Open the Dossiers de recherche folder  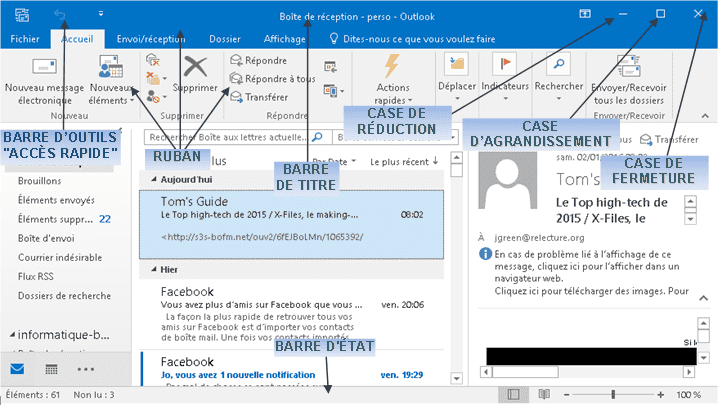(65, 296)
